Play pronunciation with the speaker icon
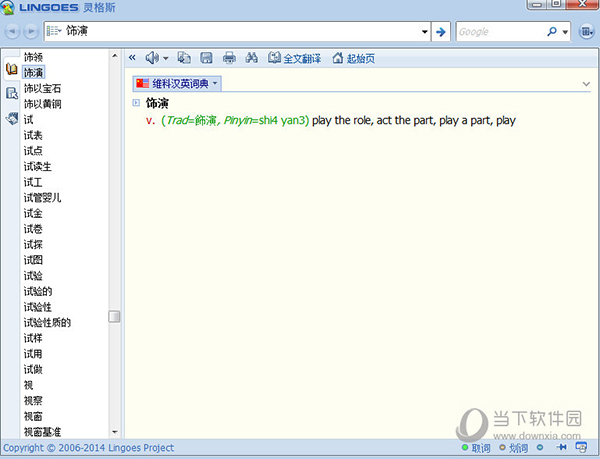Viewport: 600px width, 459px height. click(152, 58)
